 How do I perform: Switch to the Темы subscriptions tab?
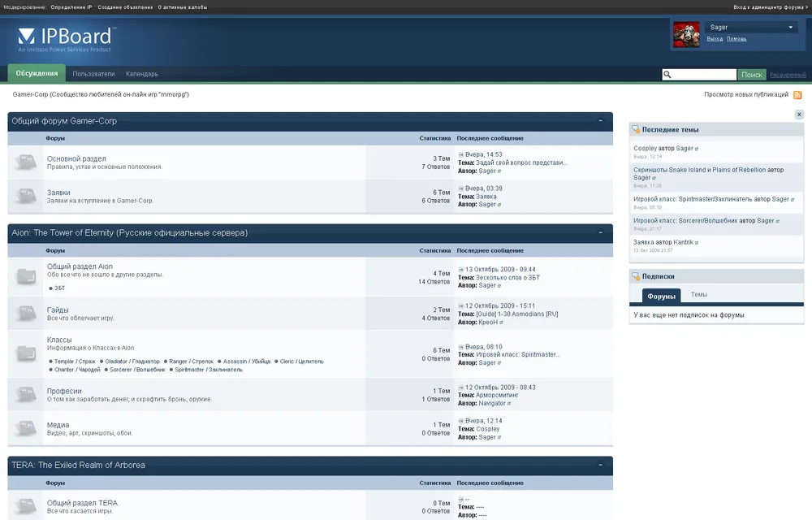pyautogui.click(x=698, y=295)
